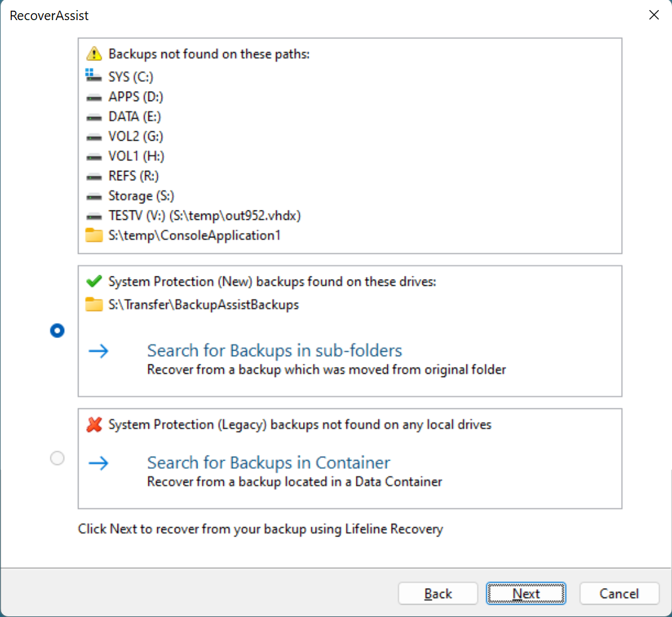Image resolution: width=672 pixels, height=617 pixels.
Task: Select the System Protection (New) radio button
Action: coord(57,330)
